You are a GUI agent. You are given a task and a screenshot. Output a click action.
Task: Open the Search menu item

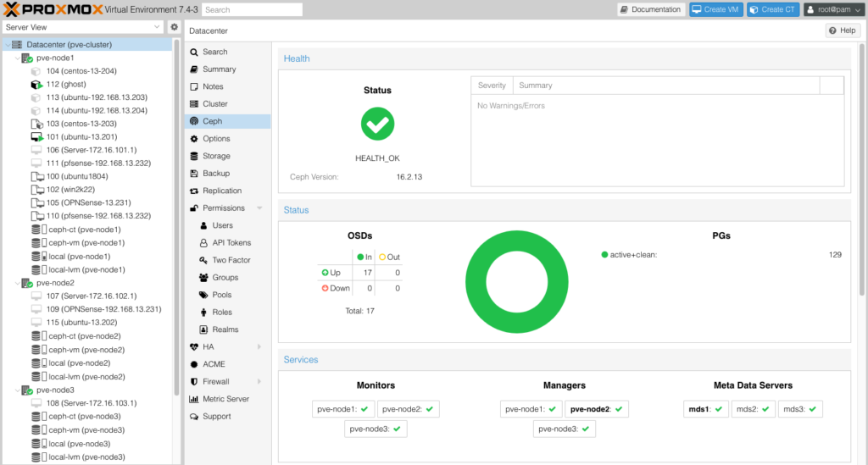click(227, 52)
